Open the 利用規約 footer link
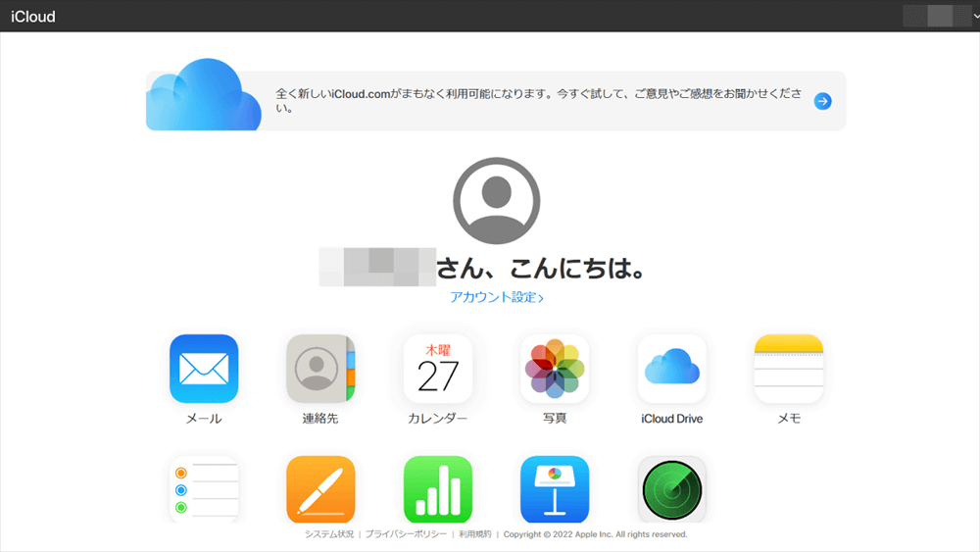980x552 pixels. pos(474,534)
